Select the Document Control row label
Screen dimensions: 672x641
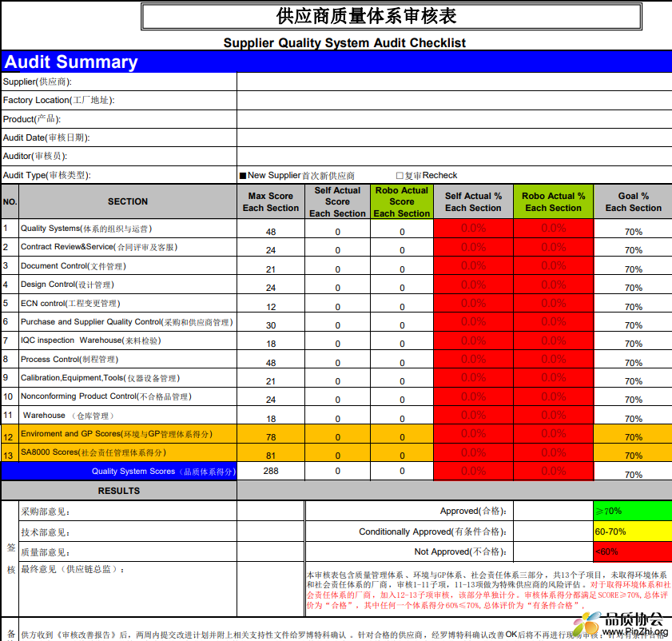[x=74, y=266]
